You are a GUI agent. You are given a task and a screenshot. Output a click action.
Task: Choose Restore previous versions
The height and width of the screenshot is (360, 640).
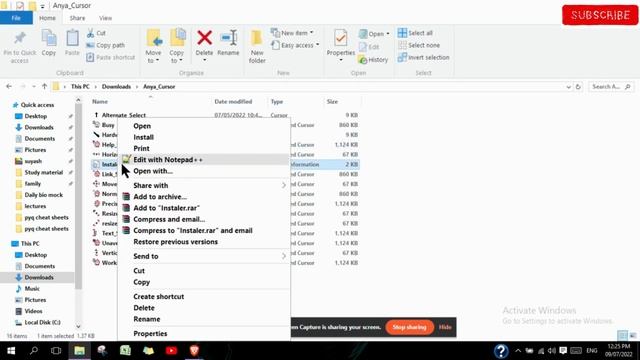176,242
